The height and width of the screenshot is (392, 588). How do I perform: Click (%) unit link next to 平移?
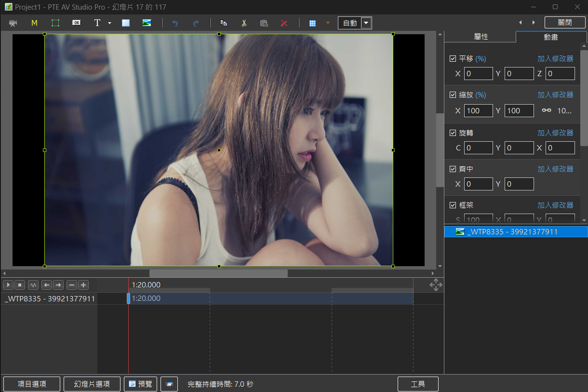[481, 59]
